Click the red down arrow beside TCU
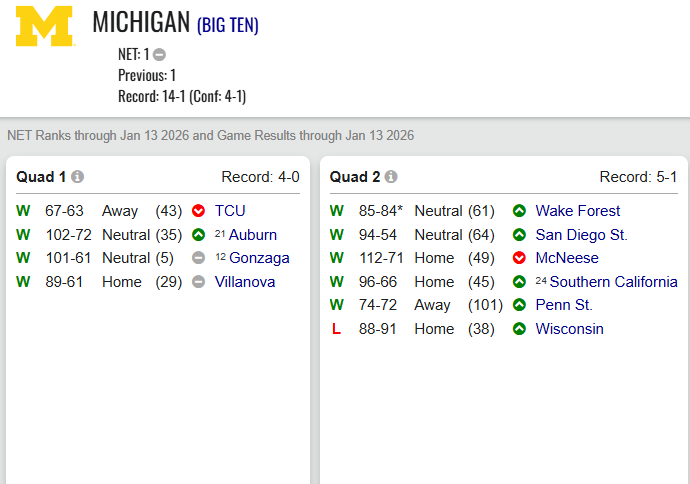 coord(198,211)
